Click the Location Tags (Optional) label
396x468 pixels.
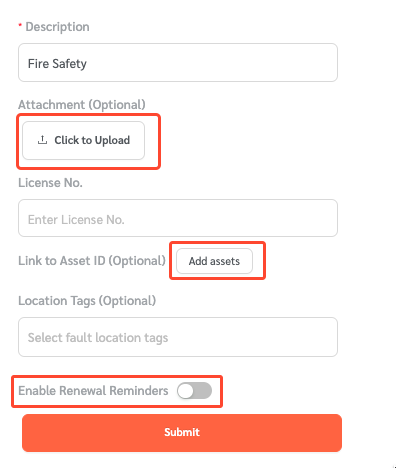[x=87, y=301]
